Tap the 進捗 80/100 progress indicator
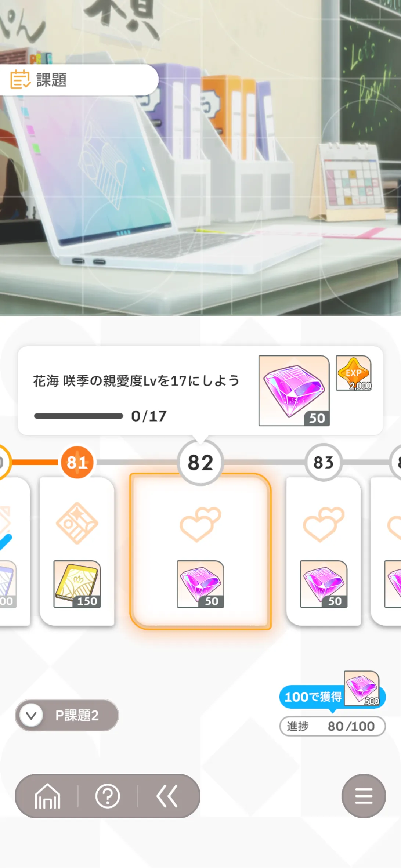Screen dimensions: 401x868 (x=332, y=726)
